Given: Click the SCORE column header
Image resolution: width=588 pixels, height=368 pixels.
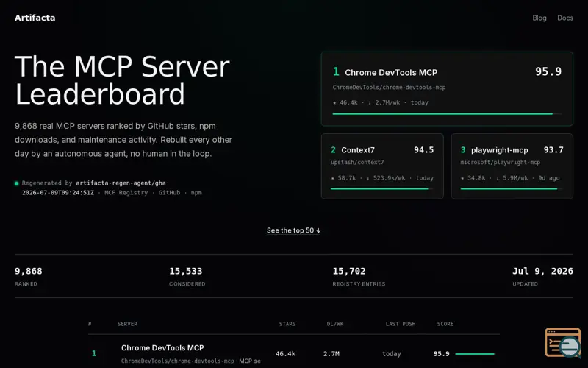Looking at the screenshot, I should coord(445,324).
